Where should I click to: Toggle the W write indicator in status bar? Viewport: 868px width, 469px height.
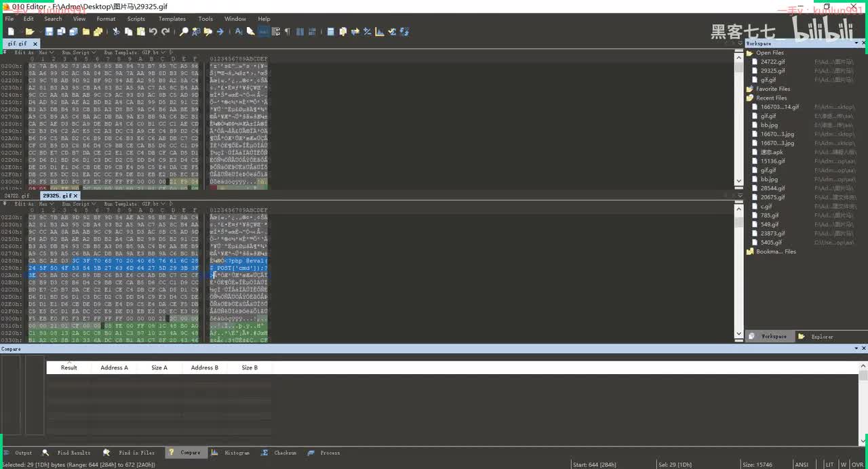tap(844, 464)
